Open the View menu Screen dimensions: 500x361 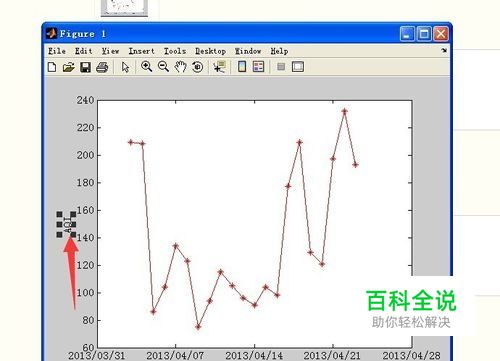(110, 51)
